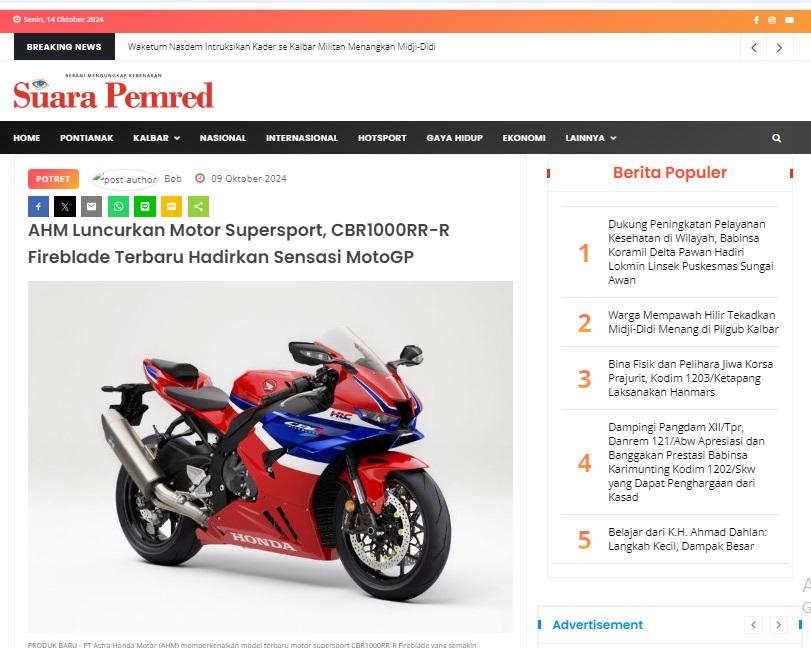The width and height of the screenshot is (811, 648).
Task: Share article on X (Twitter)
Action: (x=65, y=207)
